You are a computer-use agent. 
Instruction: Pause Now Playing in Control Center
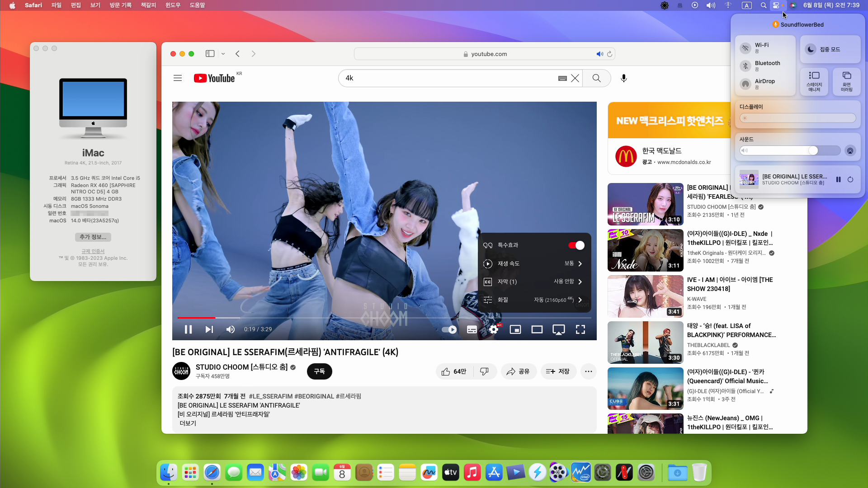pyautogui.click(x=839, y=179)
